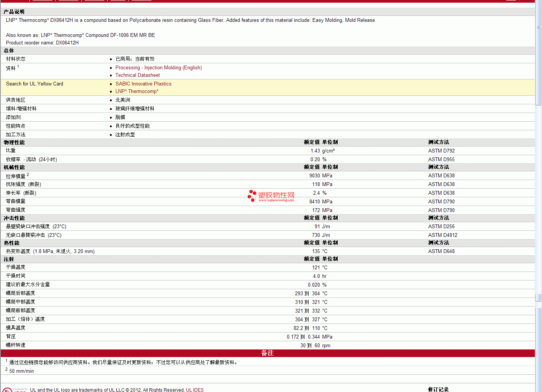Click the red 备注 notes banner

coord(268,353)
